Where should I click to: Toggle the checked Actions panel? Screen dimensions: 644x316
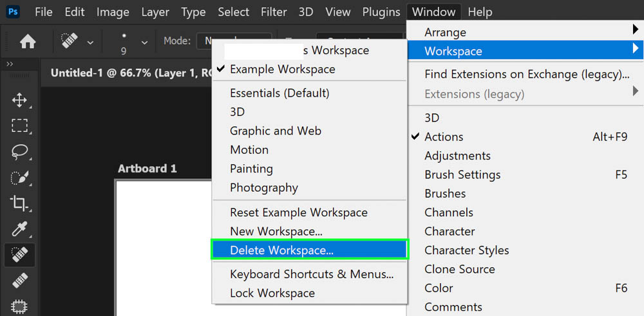point(526,136)
